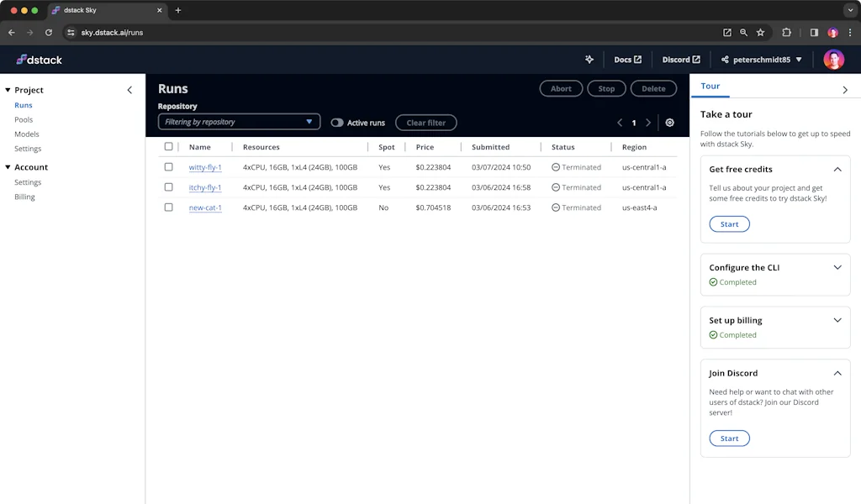The height and width of the screenshot is (504, 861).
Task: Open the Filtering by repository dropdown
Action: 238,122
